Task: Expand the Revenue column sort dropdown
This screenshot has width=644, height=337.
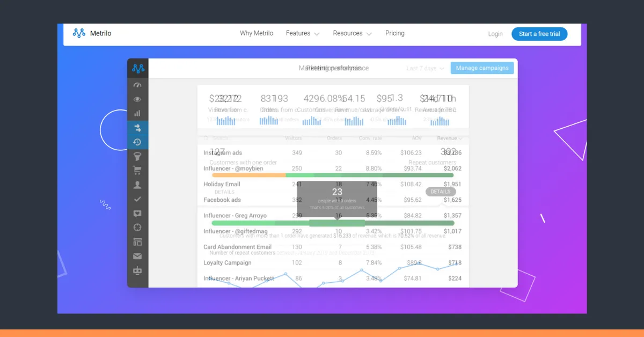Action: point(450,138)
